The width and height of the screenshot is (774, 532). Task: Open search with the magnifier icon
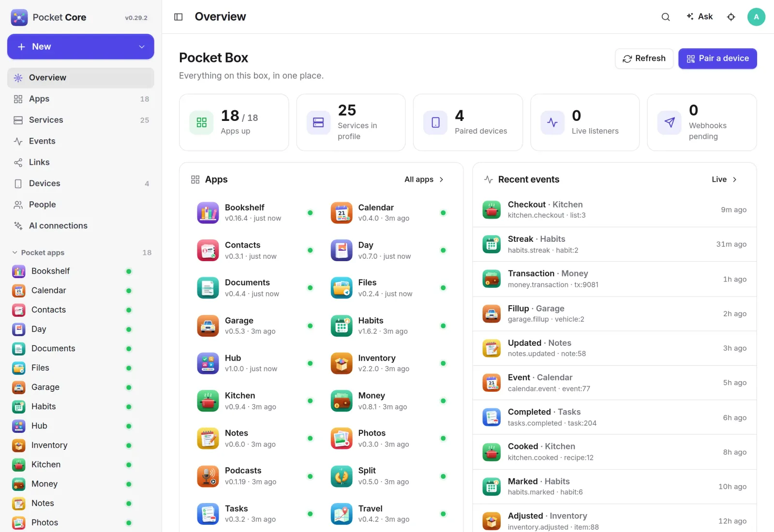pyautogui.click(x=666, y=17)
